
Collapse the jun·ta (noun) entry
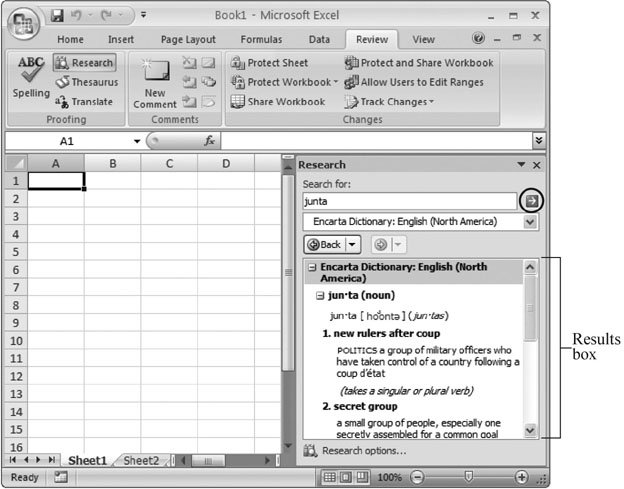coord(320,296)
